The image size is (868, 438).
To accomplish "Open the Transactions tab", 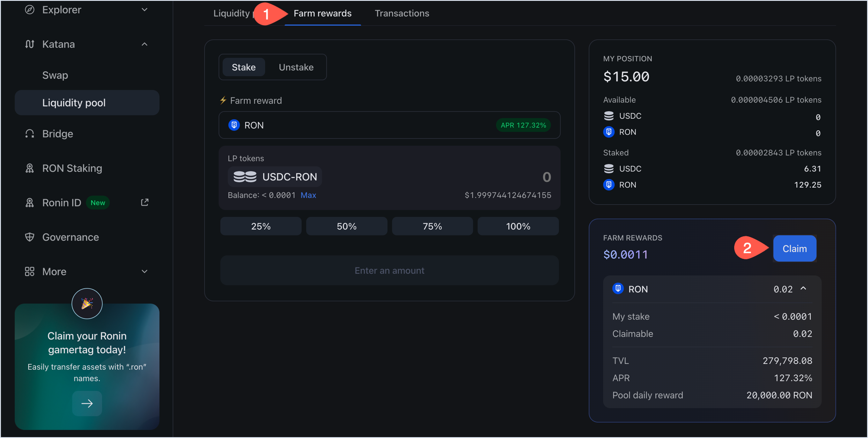I will [402, 13].
